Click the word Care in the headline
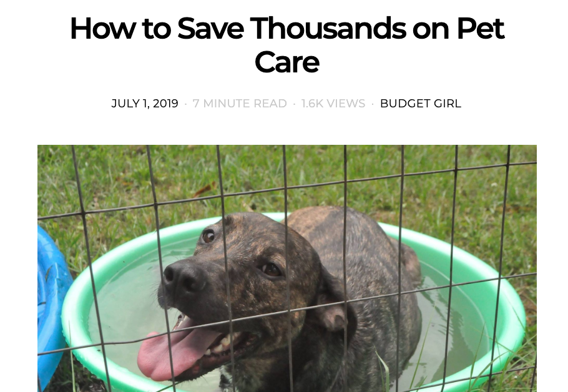 [287, 62]
